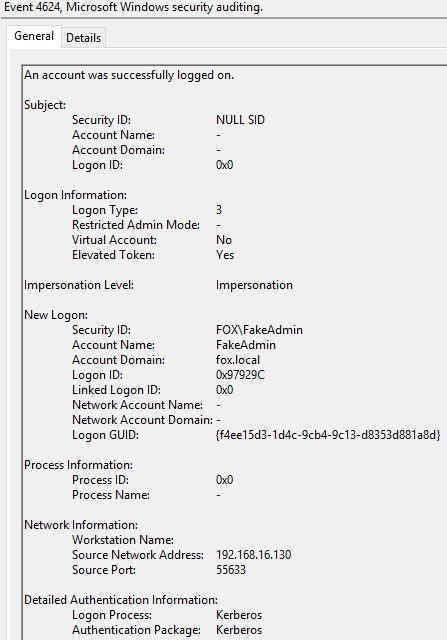Click the Process Information section heading
Image resolution: width=447 pixels, height=640 pixels.
(78, 465)
